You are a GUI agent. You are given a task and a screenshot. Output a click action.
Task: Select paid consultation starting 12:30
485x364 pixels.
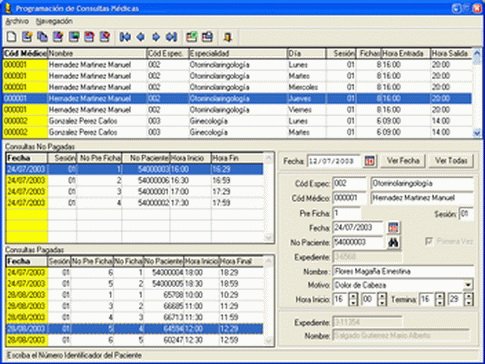tap(135, 340)
